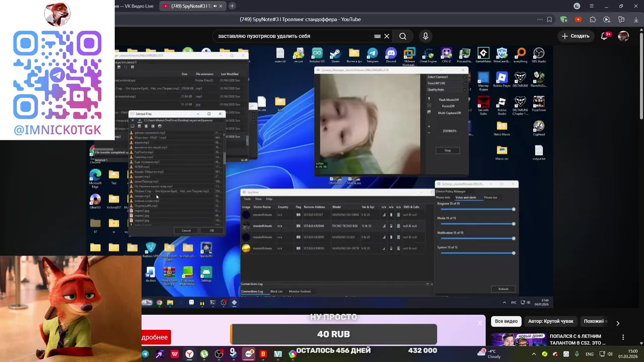Open options menu for suggested CS2 video

click(623, 337)
